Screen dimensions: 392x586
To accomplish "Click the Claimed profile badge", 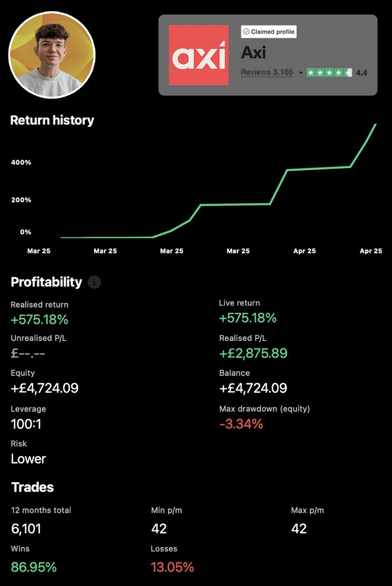I will coord(269,32).
